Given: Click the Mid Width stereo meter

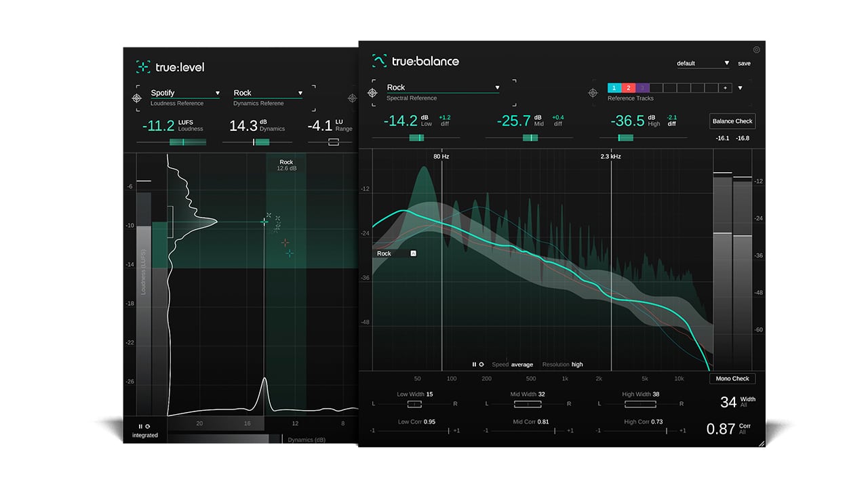Looking at the screenshot, I should click(528, 404).
